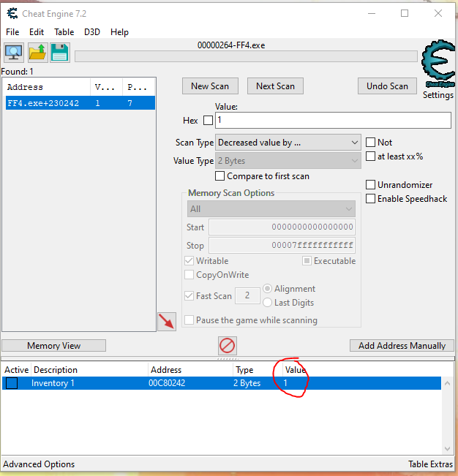458x476 pixels.
Task: Click the found list P... column header
Action: (x=139, y=87)
